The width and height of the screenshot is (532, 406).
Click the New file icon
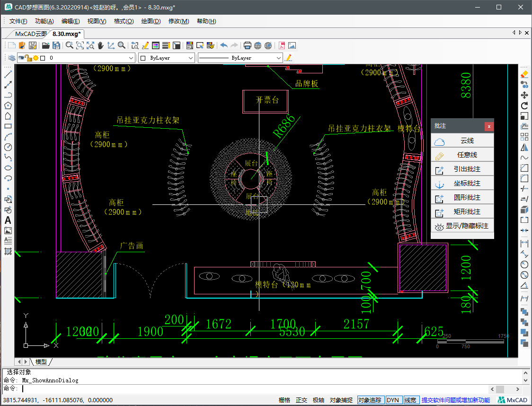[x=12, y=45]
